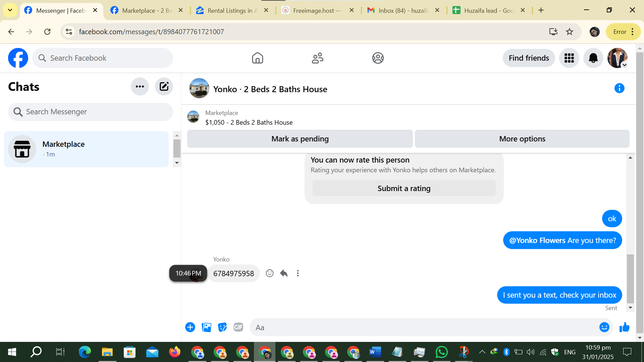Go back to the previous page
The image size is (644, 362).
point(11,32)
